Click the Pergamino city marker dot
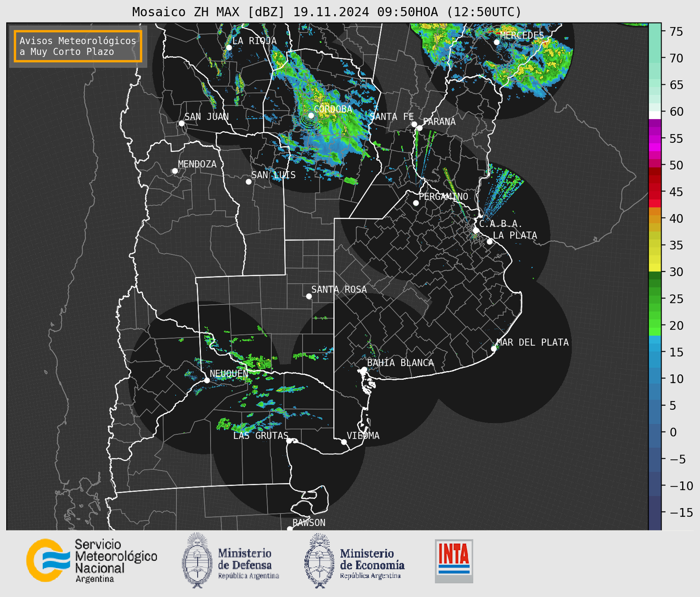700x597 pixels. click(416, 203)
